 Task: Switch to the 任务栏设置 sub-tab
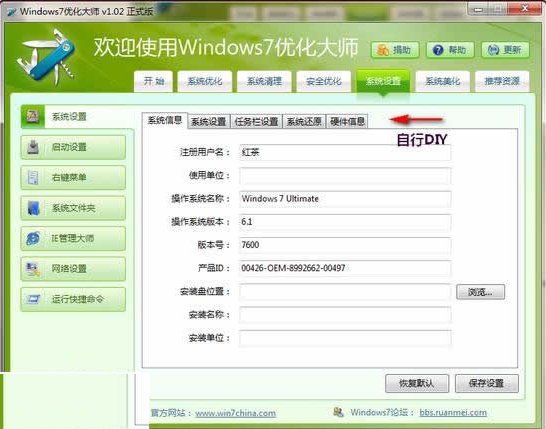click(256, 122)
